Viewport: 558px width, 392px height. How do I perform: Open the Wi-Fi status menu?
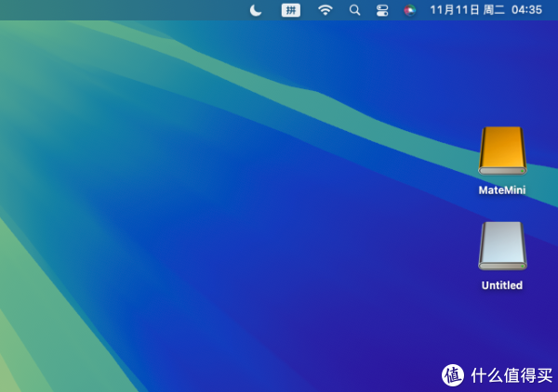click(325, 9)
